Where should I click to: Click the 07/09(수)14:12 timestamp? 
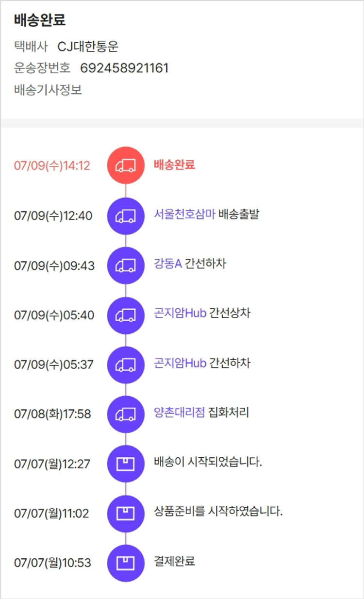tap(52, 166)
